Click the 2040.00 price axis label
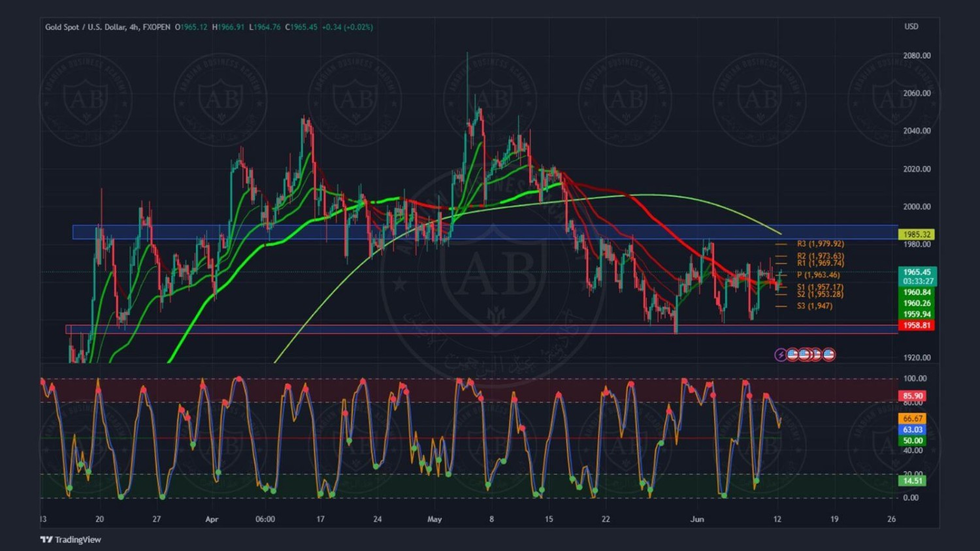980x551 pixels. pos(917,131)
